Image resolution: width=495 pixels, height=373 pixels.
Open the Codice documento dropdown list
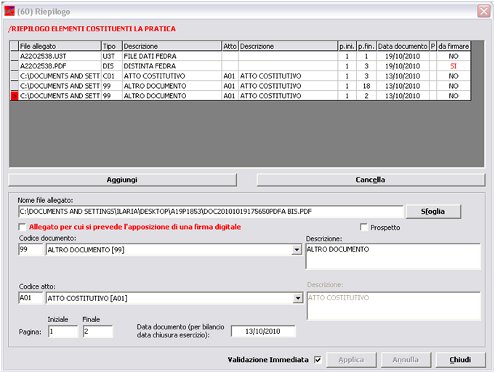296,250
